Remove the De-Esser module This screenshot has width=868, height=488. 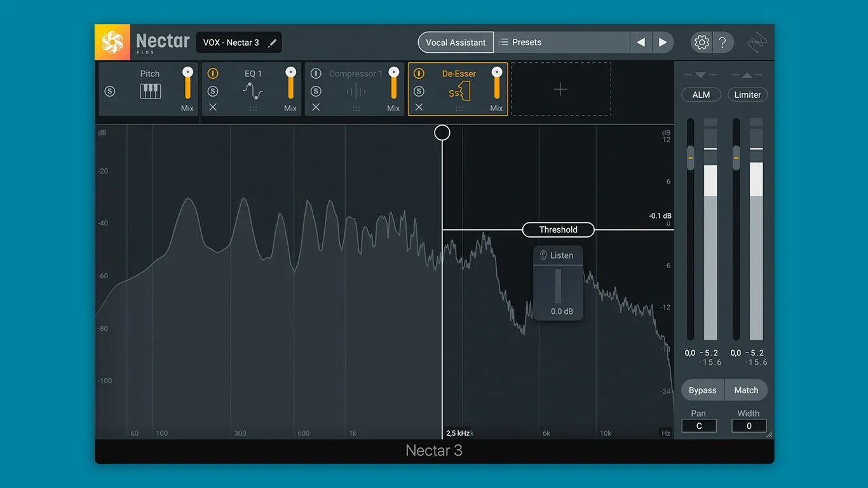(419, 107)
